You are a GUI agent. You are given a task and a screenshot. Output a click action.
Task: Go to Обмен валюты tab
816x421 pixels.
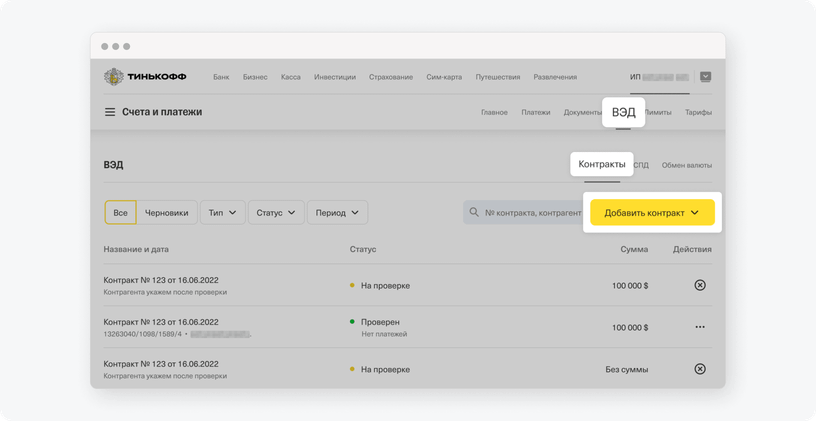click(x=687, y=165)
